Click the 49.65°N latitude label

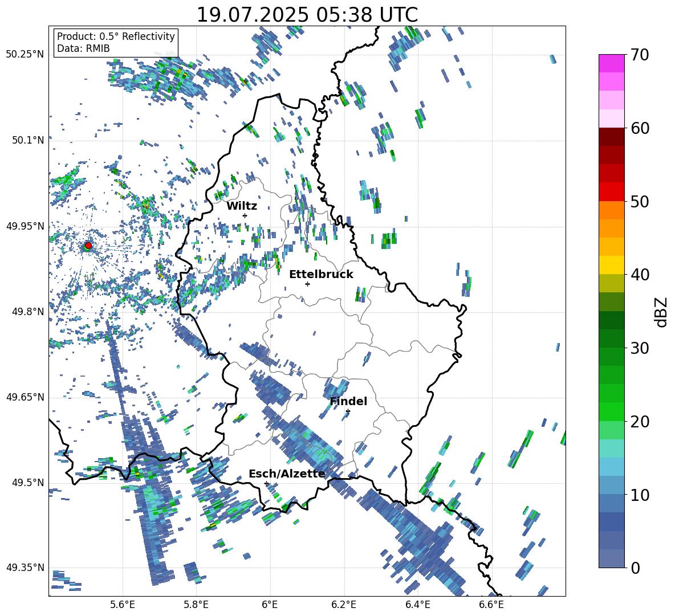coord(25,397)
